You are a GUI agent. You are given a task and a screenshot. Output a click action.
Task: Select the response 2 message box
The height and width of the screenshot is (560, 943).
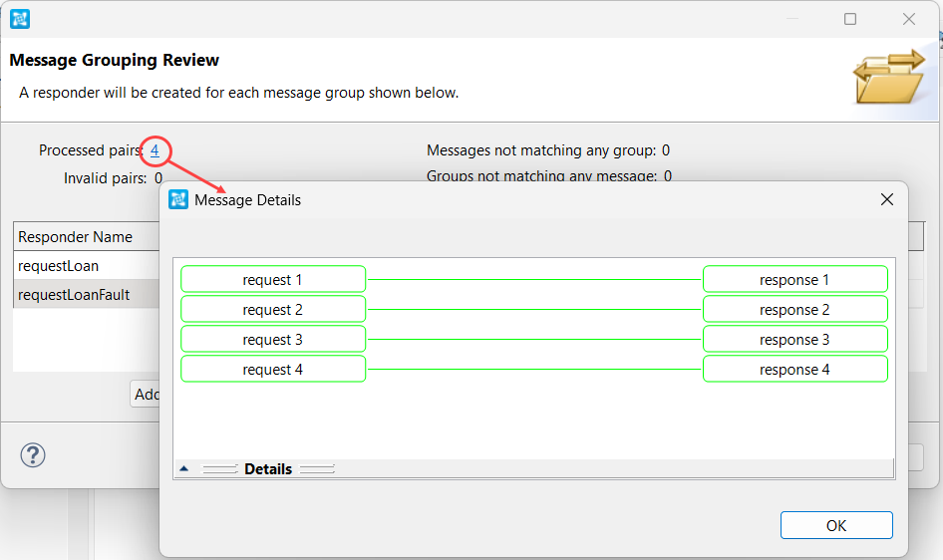click(x=795, y=310)
